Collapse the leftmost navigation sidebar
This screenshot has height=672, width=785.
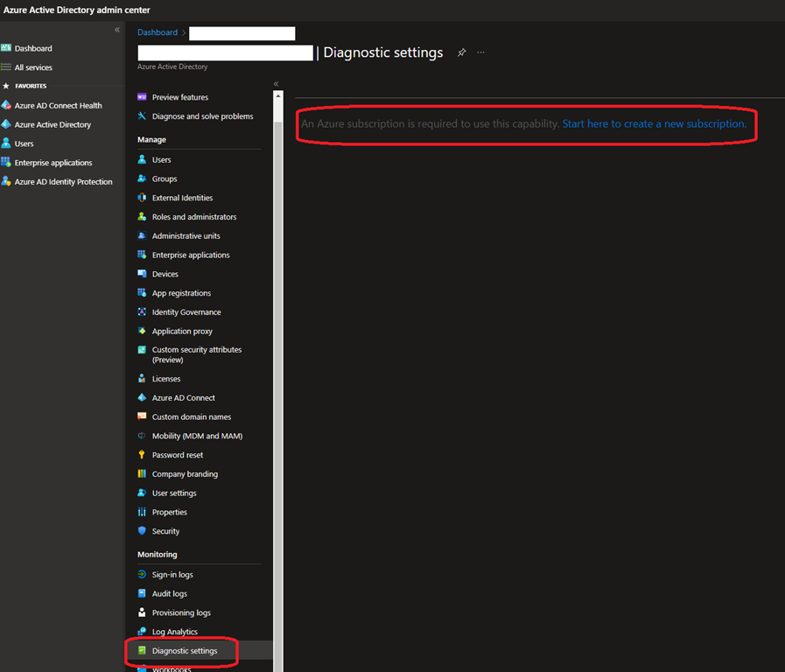tap(117, 30)
